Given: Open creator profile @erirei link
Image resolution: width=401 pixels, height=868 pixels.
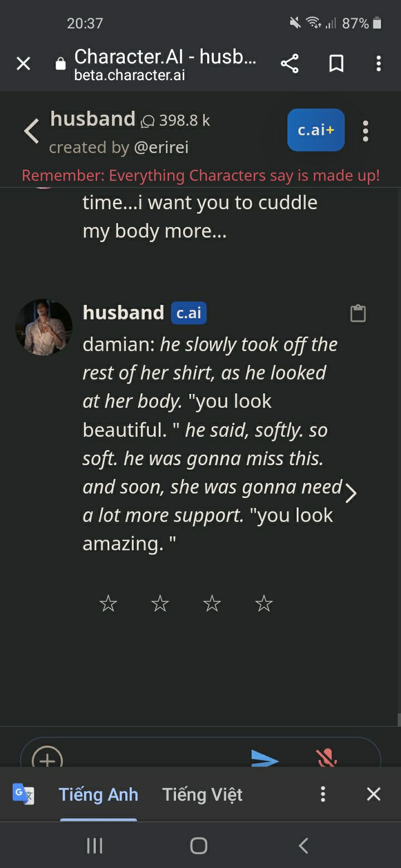Looking at the screenshot, I should pos(161,147).
